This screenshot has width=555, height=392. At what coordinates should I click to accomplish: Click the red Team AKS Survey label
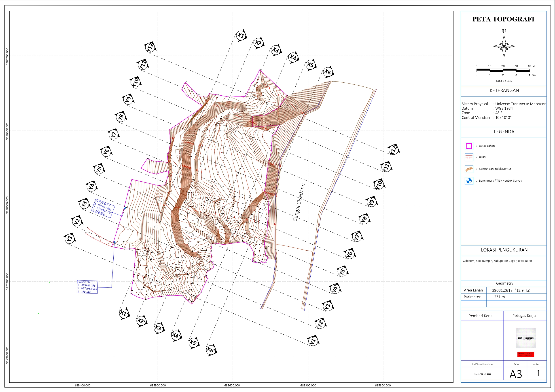pyautogui.click(x=526, y=354)
